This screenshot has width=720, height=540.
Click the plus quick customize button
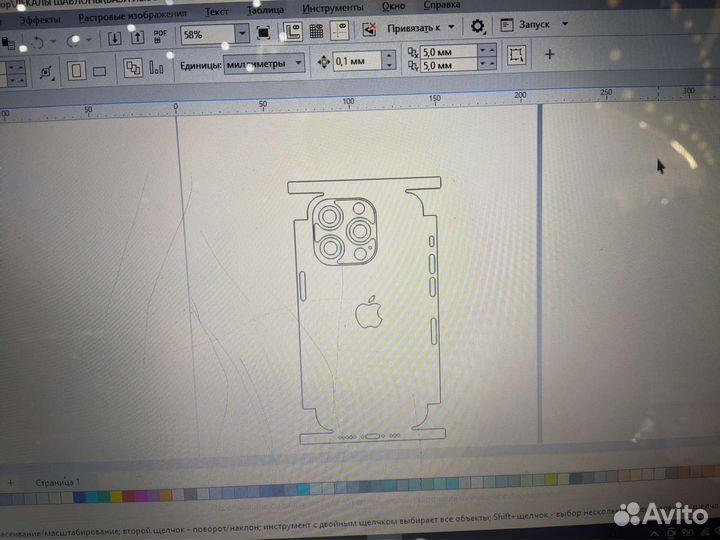click(550, 53)
